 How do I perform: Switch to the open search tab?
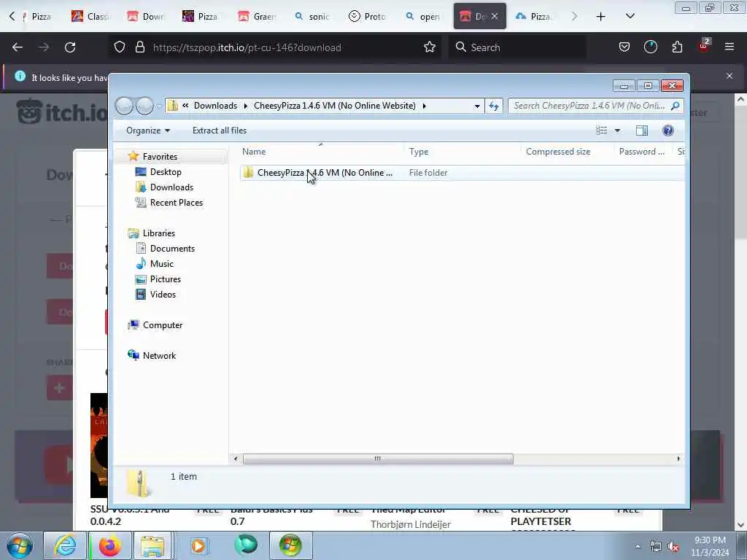point(423,16)
